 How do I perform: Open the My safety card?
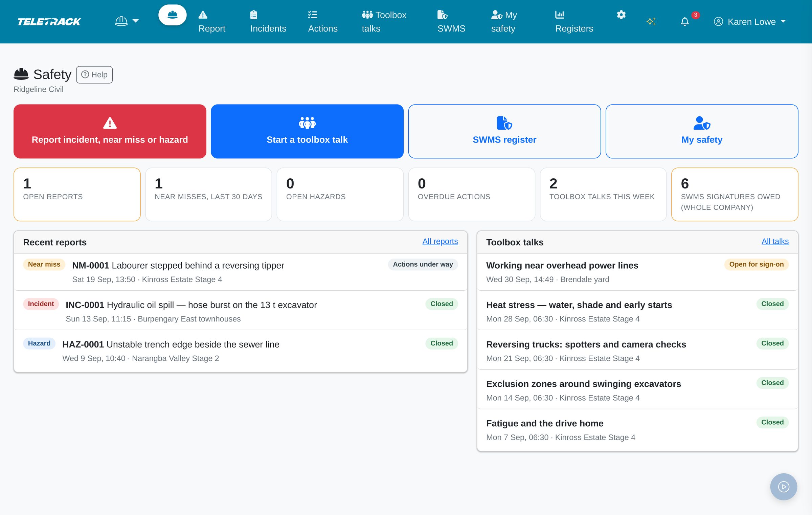pyautogui.click(x=702, y=131)
